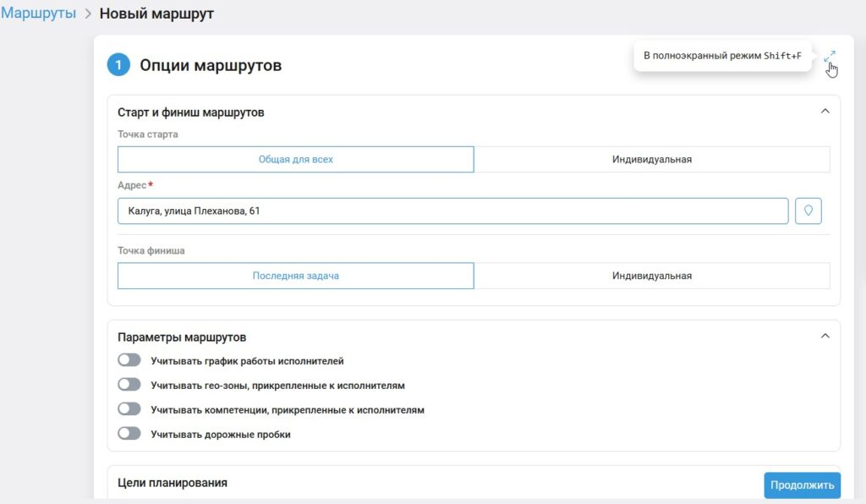
Task: Click the 'Старт и финиш маршрутов' title text
Action: [x=190, y=112]
